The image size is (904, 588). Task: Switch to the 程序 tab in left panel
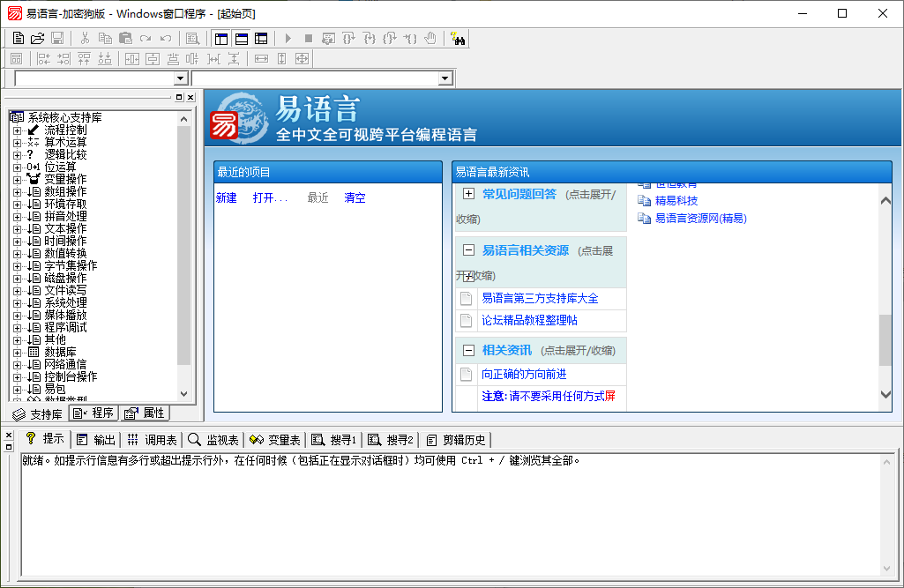[93, 413]
